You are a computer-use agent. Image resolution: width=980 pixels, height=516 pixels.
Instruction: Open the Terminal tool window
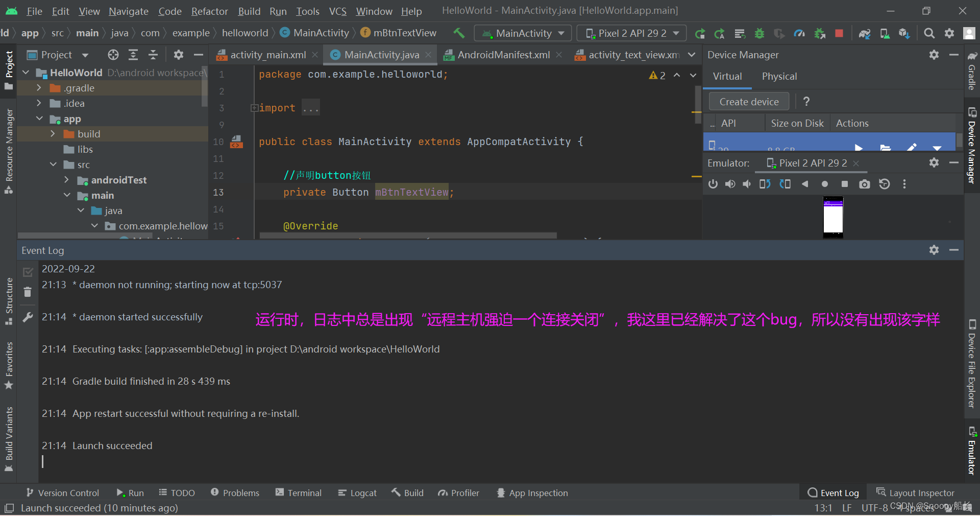pyautogui.click(x=299, y=493)
